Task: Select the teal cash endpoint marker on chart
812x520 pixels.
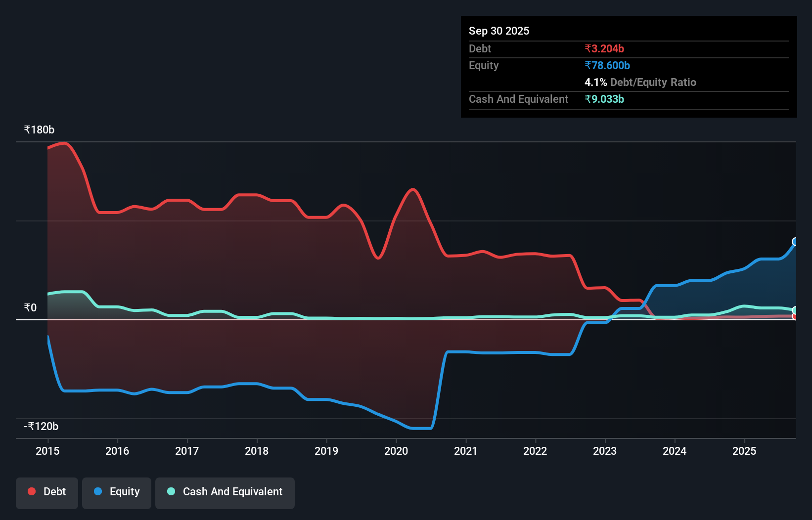Action: point(795,311)
